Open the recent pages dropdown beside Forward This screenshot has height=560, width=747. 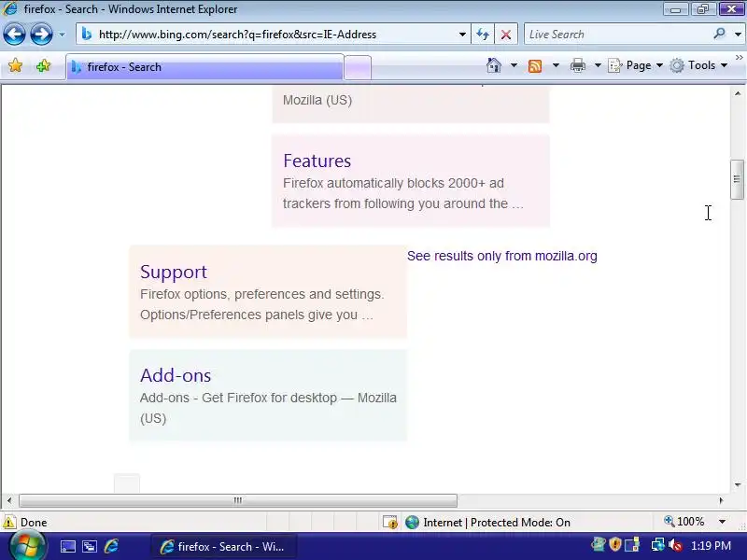(x=62, y=35)
